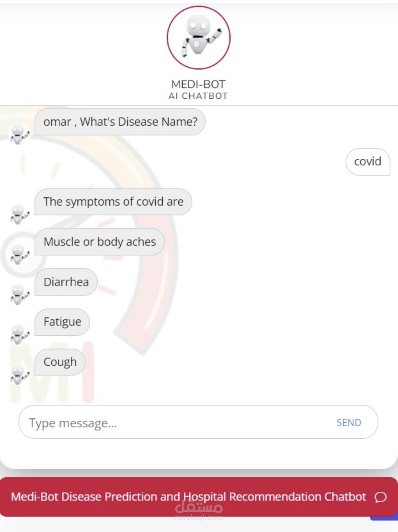Select the 'Diarrhea' chat bubble
The image size is (398, 532).
(x=66, y=282)
